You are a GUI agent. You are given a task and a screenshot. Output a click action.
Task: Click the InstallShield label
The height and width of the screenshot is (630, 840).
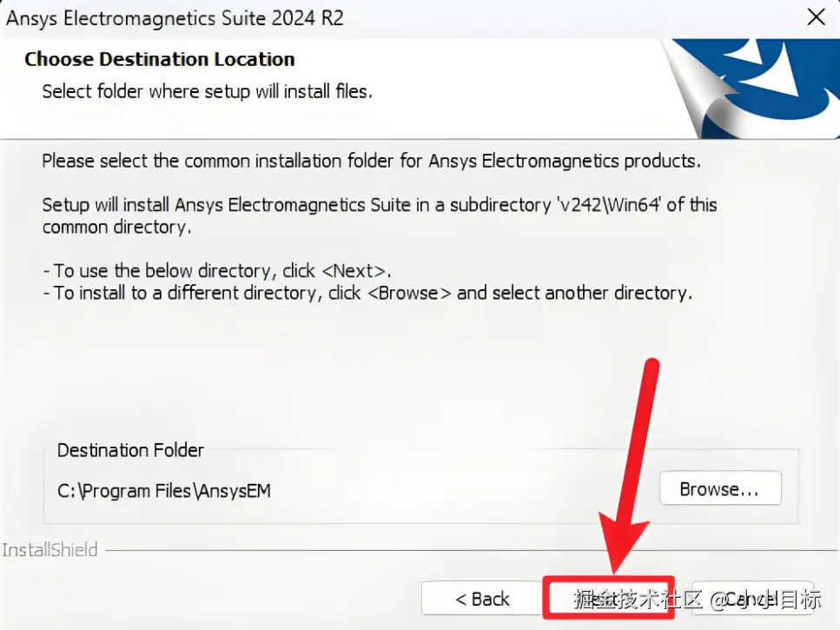[x=50, y=550]
